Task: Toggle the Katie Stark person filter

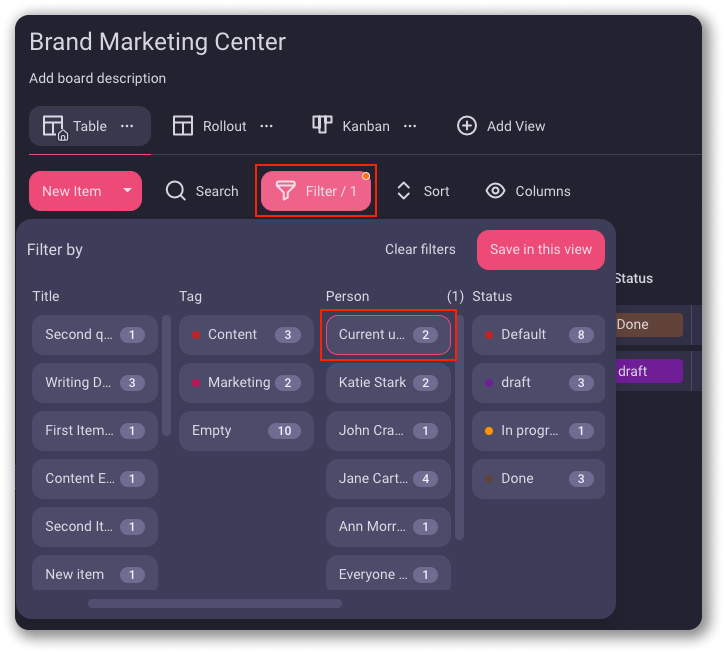Action: tap(388, 383)
